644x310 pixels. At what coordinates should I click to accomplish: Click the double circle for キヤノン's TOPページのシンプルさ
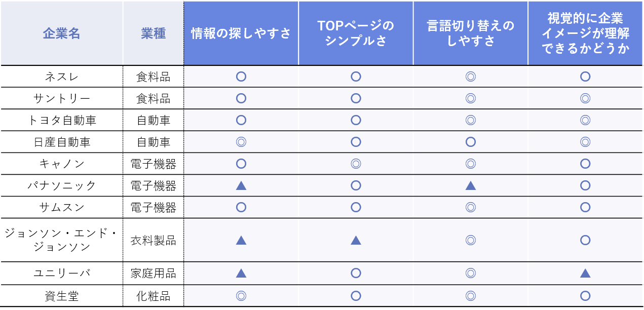tap(356, 164)
